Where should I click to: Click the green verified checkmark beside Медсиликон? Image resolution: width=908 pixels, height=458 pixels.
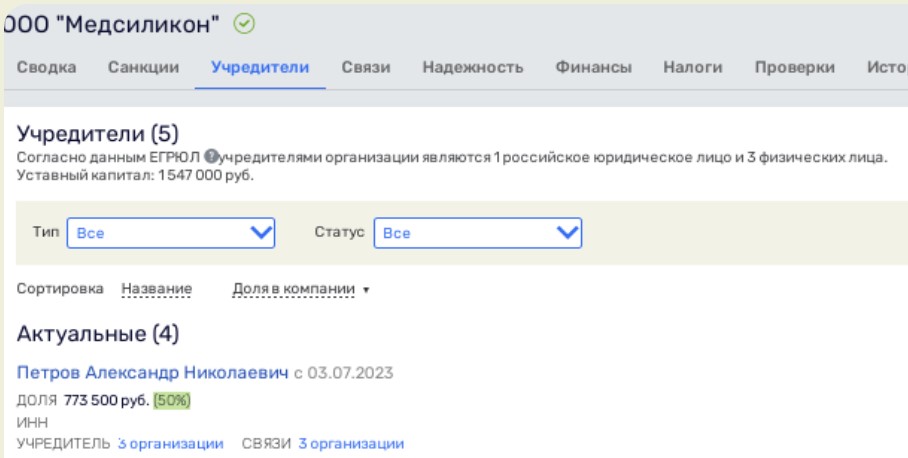tap(242, 23)
